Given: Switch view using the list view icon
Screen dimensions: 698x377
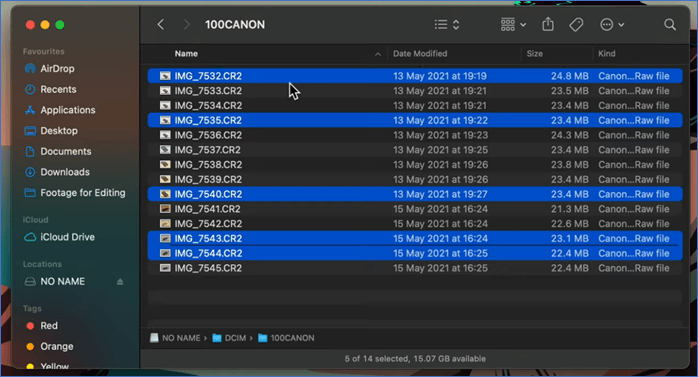Looking at the screenshot, I should pos(441,24).
